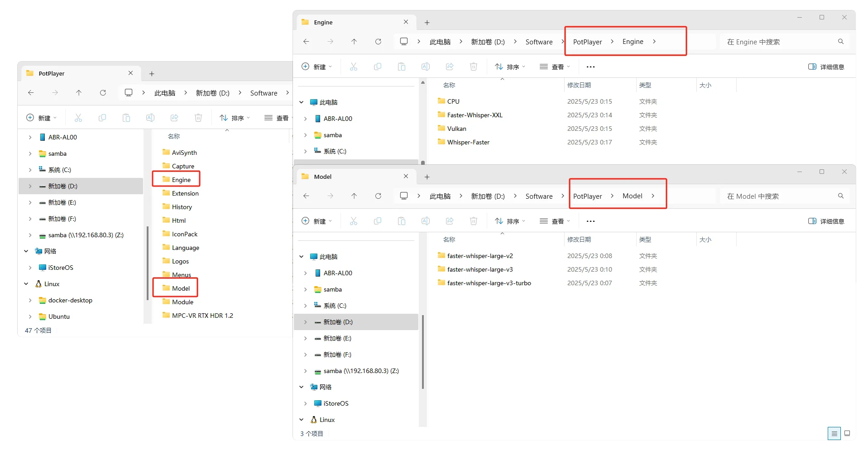Open new tab beside Engine tab
Screen dimensions: 868x455
point(427,23)
